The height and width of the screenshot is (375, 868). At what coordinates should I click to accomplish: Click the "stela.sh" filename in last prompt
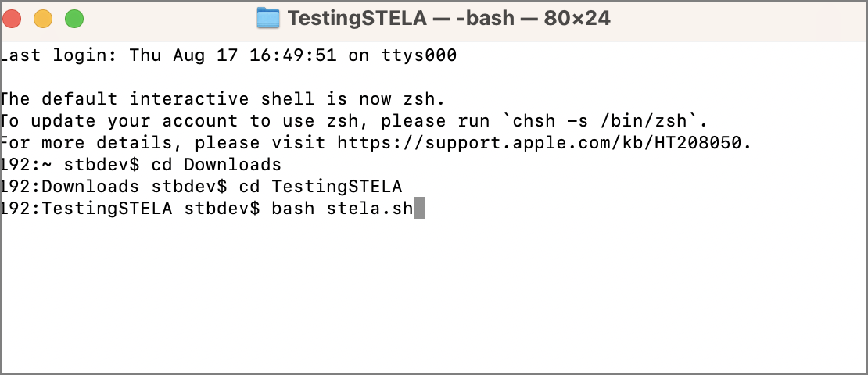click(x=370, y=209)
